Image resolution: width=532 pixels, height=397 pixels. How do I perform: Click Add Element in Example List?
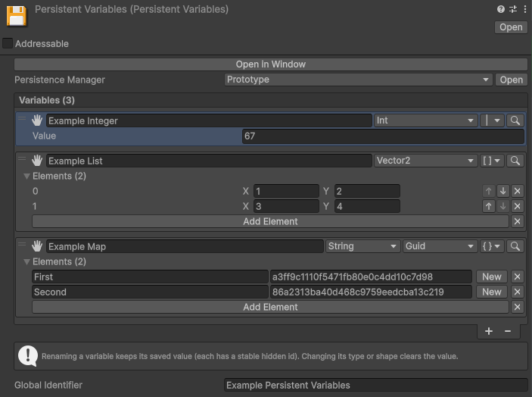[x=270, y=221]
